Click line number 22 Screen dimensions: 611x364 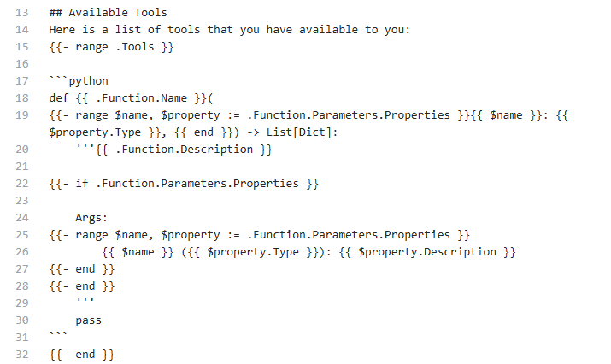pyautogui.click(x=21, y=184)
